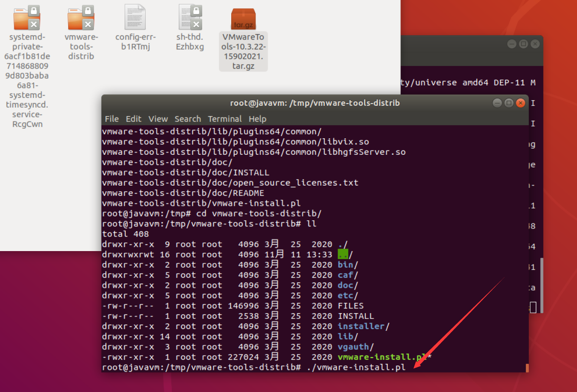Select the VMwareTools tar.gz archive icon

[243, 19]
